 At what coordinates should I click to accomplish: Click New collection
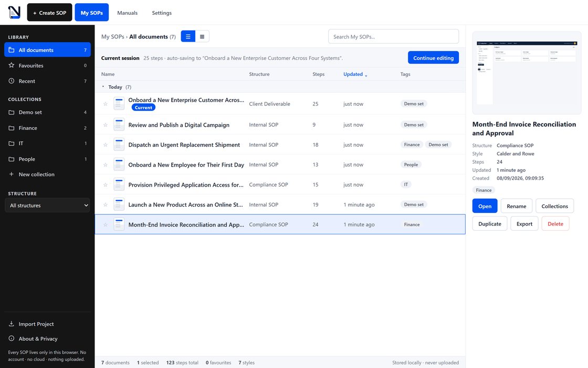47,174
